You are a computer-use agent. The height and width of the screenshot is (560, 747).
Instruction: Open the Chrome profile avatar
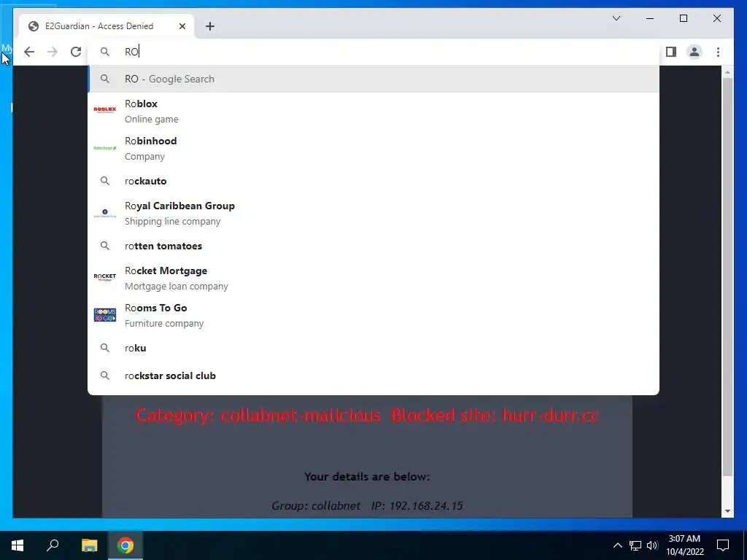(x=694, y=52)
